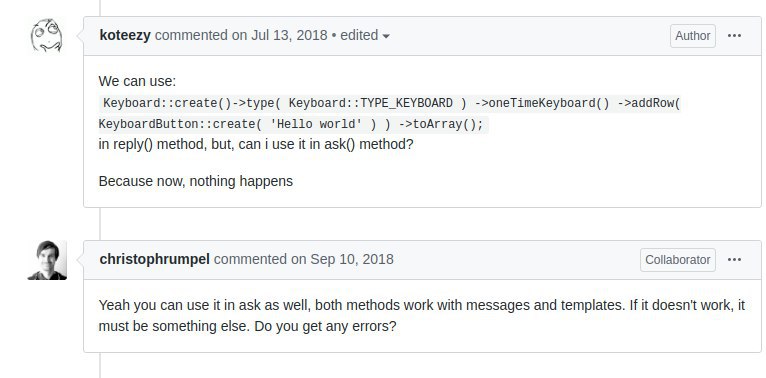The width and height of the screenshot is (766, 378).
Task: Click the Keyboard::create() code line
Action: (390, 104)
